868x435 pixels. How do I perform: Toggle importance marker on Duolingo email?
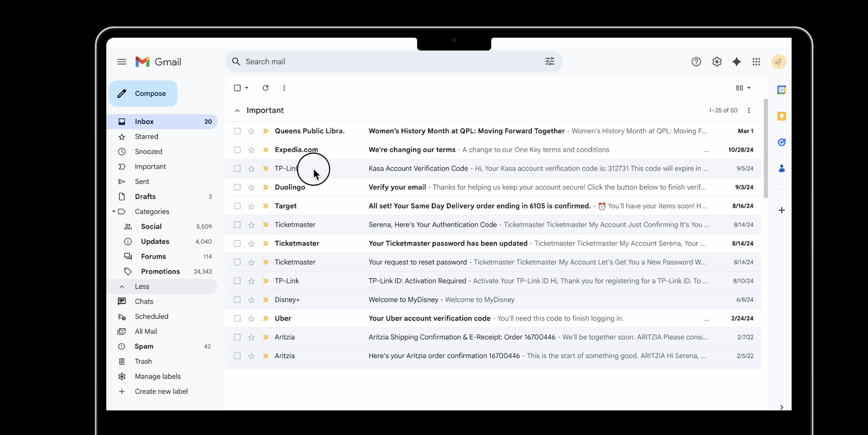point(265,187)
